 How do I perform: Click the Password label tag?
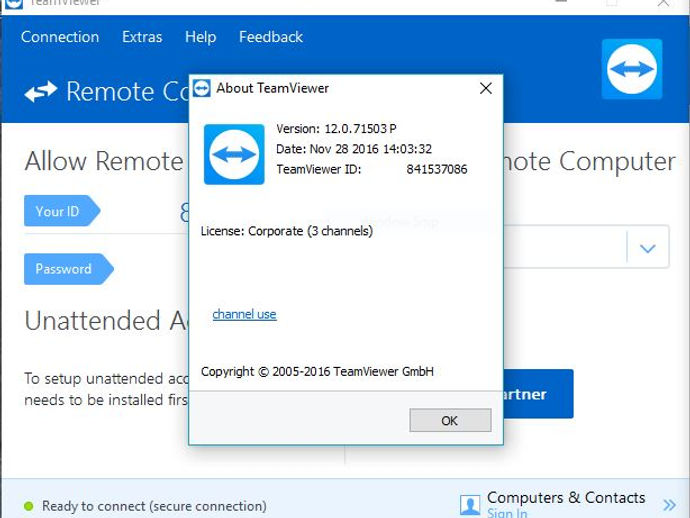point(69,269)
